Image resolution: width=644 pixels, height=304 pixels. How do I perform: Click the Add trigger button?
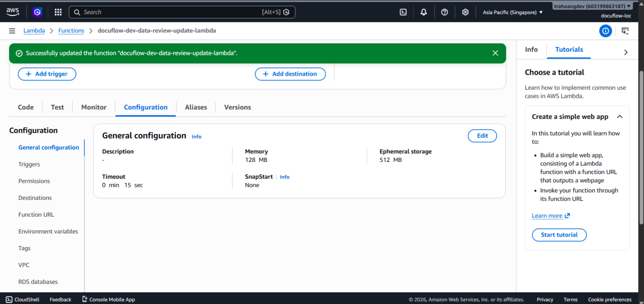click(47, 74)
